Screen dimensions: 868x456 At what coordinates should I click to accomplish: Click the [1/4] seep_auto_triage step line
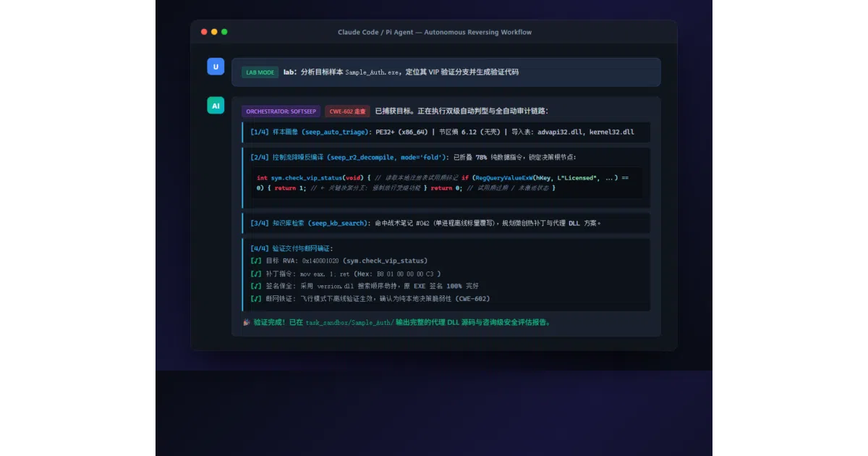click(x=446, y=132)
